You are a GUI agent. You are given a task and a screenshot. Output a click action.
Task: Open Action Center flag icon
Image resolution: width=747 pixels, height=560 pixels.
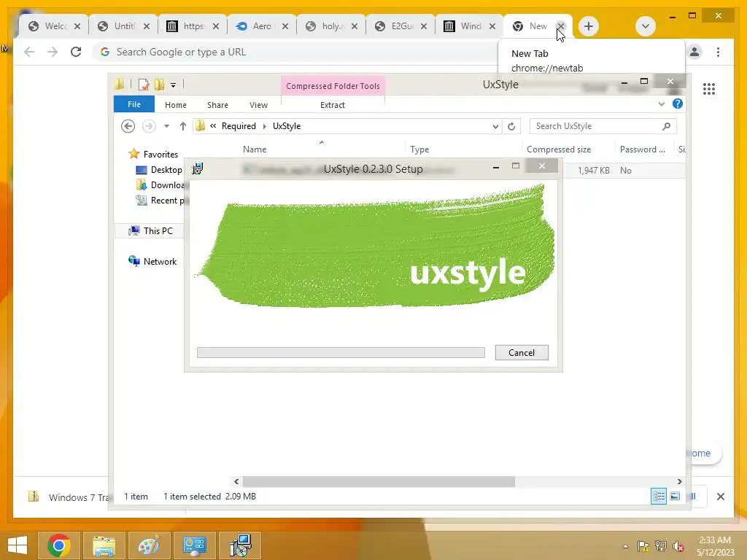(643, 546)
